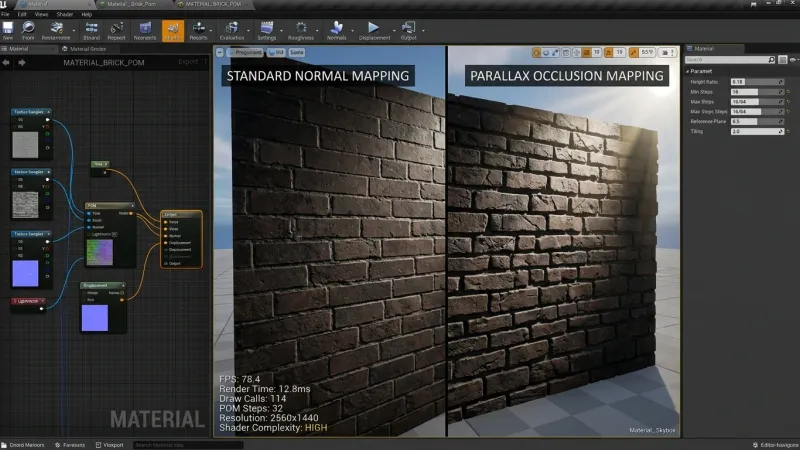Click the Export button in graph panel

(x=188, y=62)
